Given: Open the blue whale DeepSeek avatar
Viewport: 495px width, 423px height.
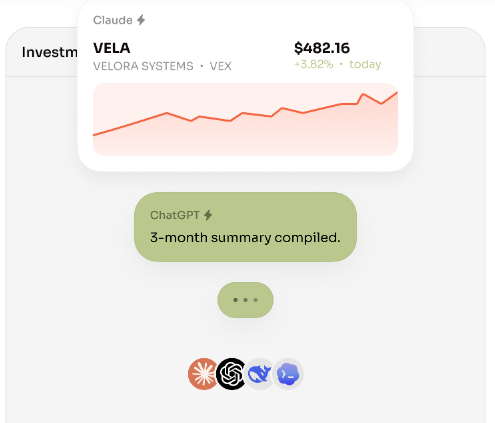Looking at the screenshot, I should (x=259, y=374).
